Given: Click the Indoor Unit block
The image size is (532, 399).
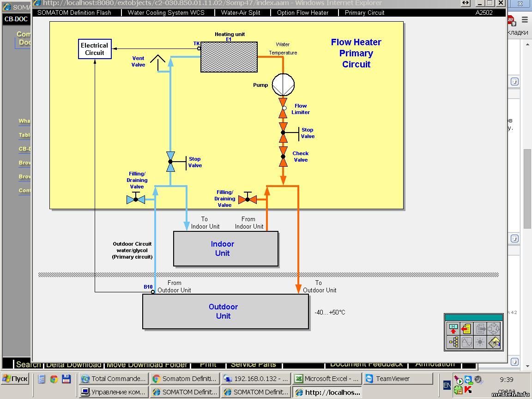Looking at the screenshot, I should click(226, 248).
